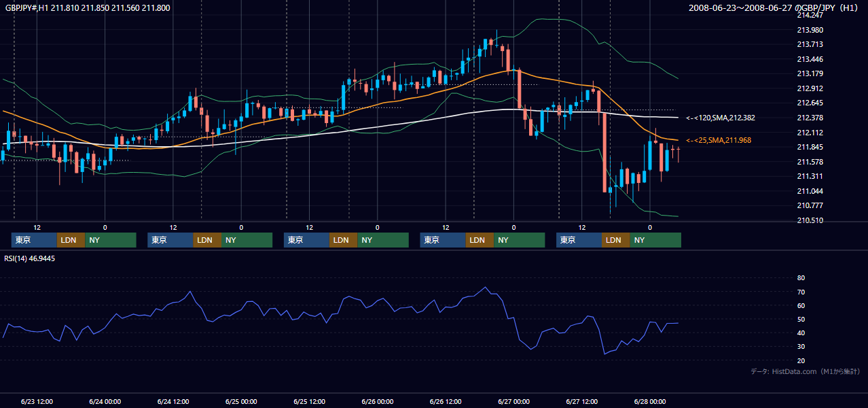Click the 211.845 price axis value
This screenshot has height=408, width=868.
(x=810, y=147)
